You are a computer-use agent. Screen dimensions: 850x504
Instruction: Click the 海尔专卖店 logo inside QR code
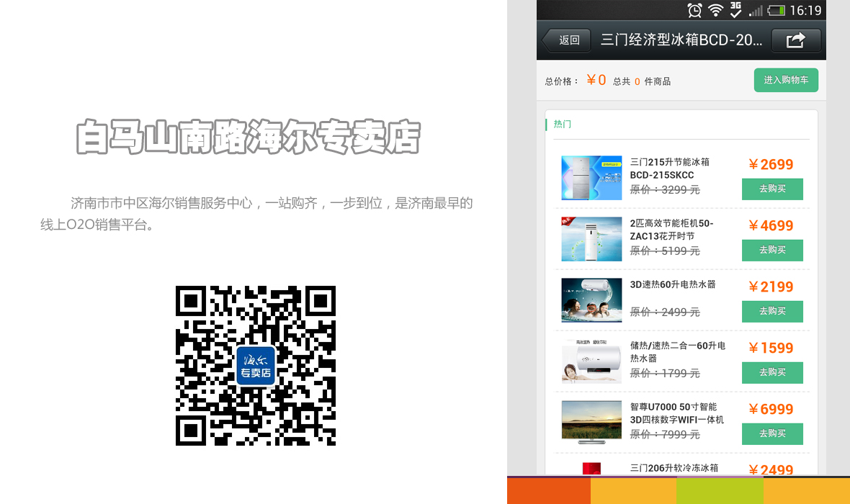256,366
